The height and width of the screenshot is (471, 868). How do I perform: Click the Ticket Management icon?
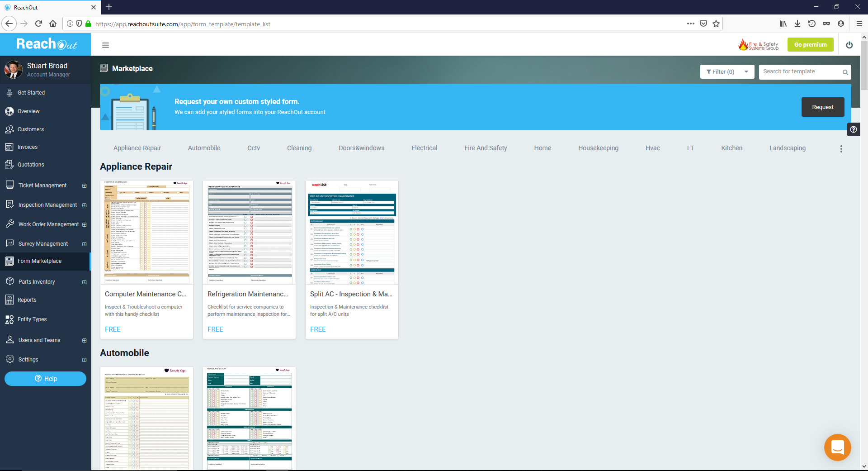[x=10, y=185]
